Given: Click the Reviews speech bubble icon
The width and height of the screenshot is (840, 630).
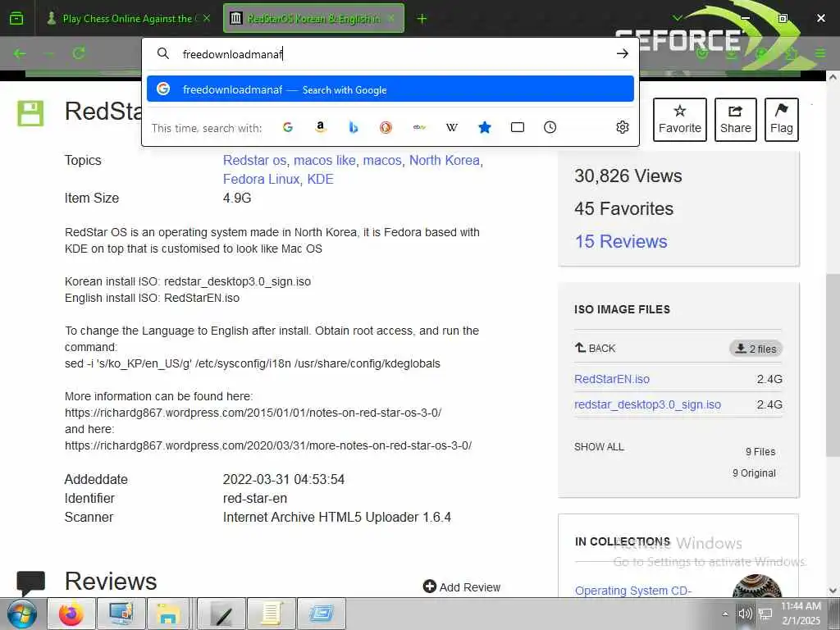Looking at the screenshot, I should click(30, 583).
